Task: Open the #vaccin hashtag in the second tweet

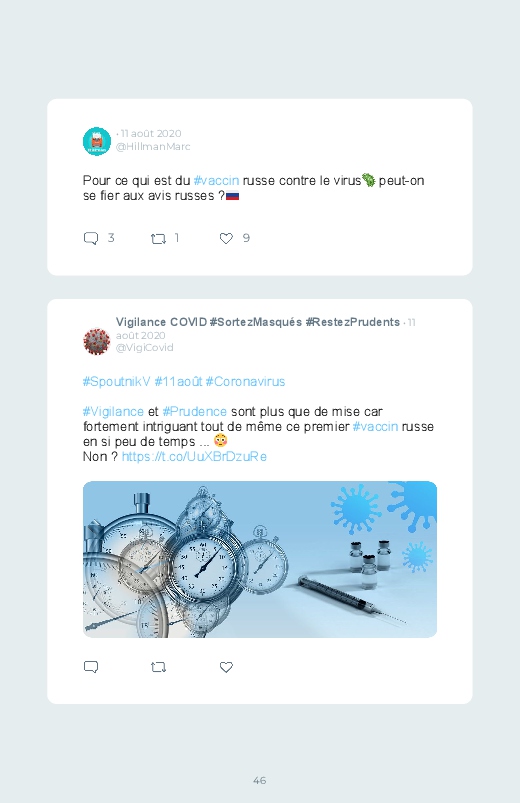Action: click(376, 427)
